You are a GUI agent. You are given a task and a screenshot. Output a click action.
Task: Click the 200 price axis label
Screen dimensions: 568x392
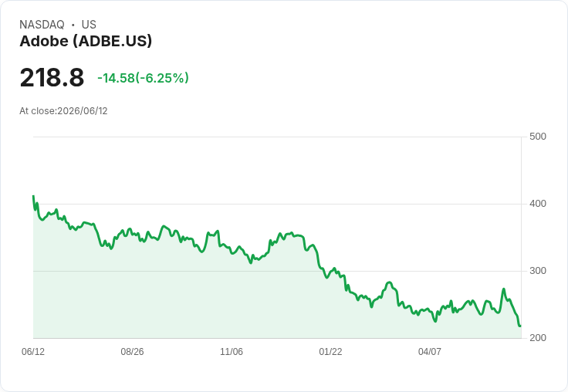(x=538, y=338)
